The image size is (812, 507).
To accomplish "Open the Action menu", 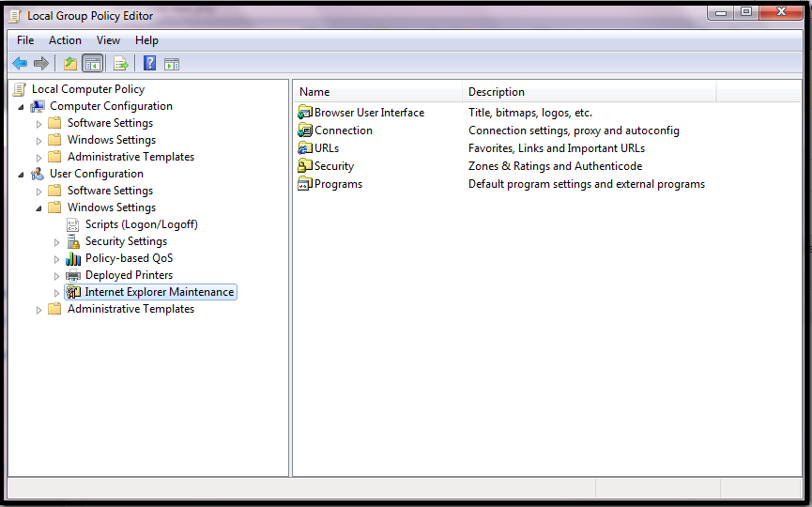I will point(66,40).
